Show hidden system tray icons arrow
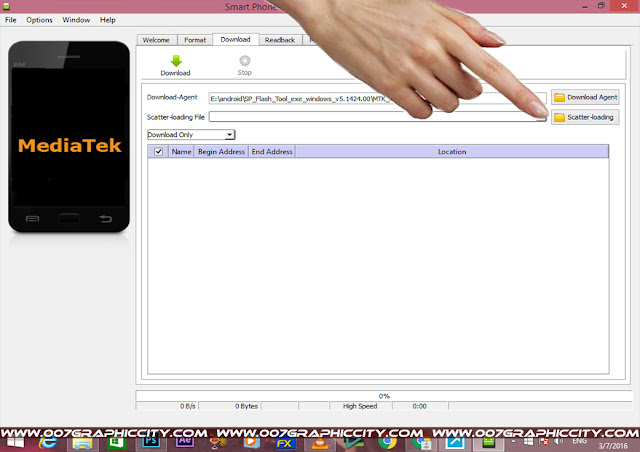This screenshot has height=452, width=640. pyautogui.click(x=513, y=442)
